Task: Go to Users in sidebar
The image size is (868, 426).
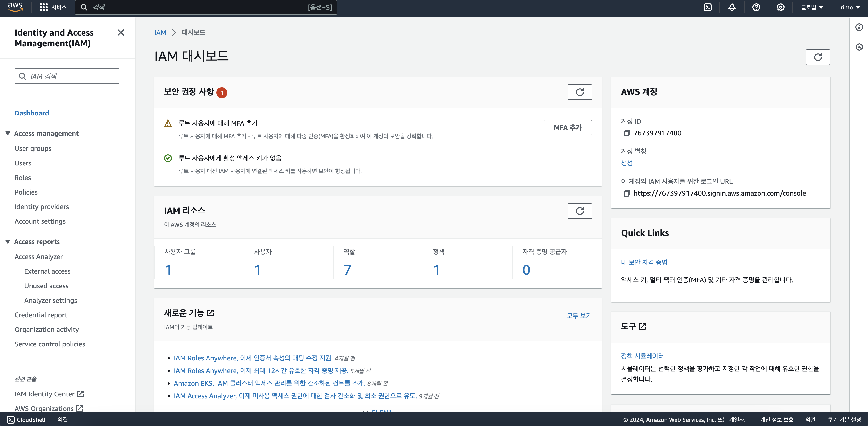Action: [x=23, y=163]
